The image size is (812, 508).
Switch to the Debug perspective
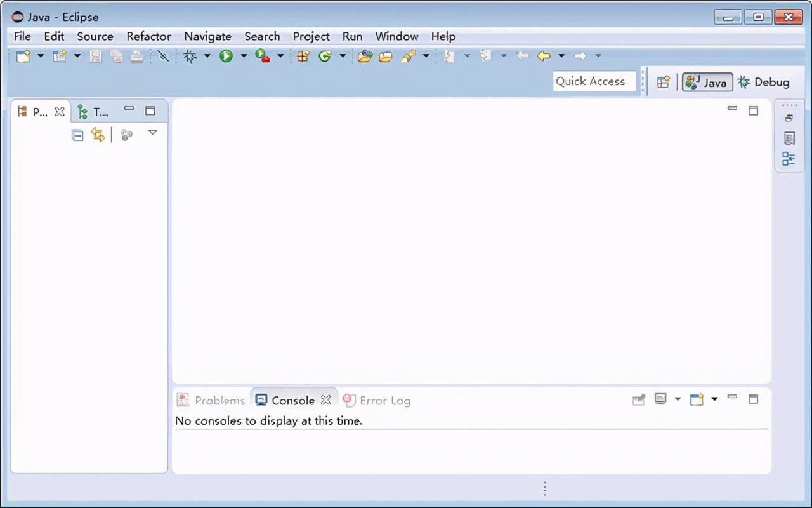click(764, 82)
